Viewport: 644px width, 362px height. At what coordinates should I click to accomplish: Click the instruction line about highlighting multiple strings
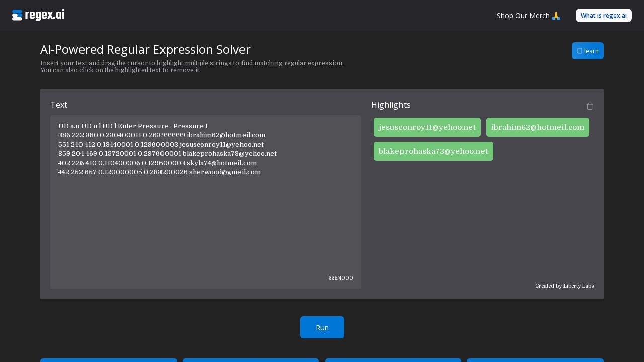192,63
